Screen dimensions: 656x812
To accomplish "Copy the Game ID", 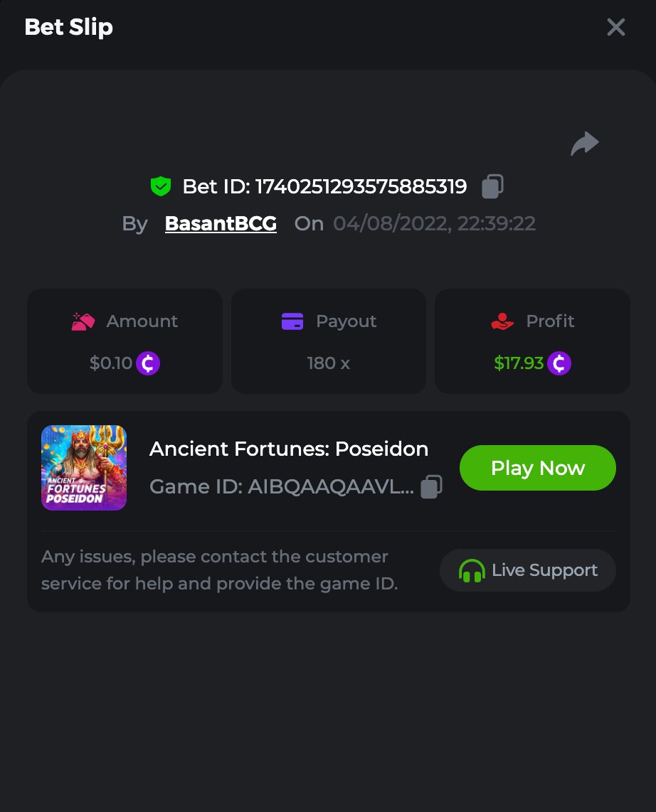I will [431, 487].
